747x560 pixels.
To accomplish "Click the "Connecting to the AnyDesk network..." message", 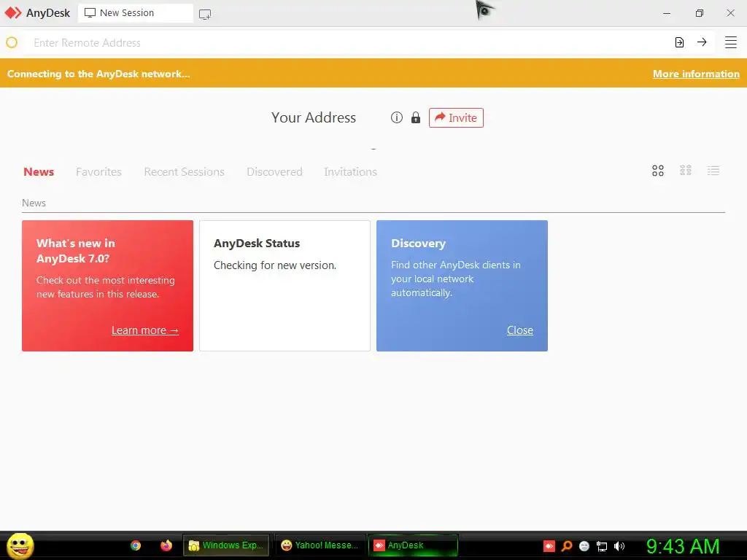I will click(98, 74).
